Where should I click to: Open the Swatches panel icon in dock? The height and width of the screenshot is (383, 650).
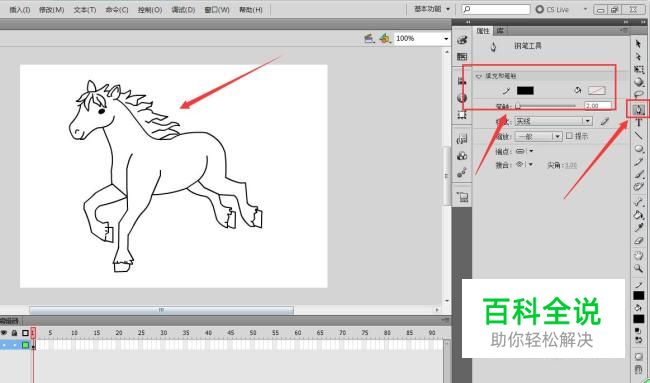(x=462, y=57)
